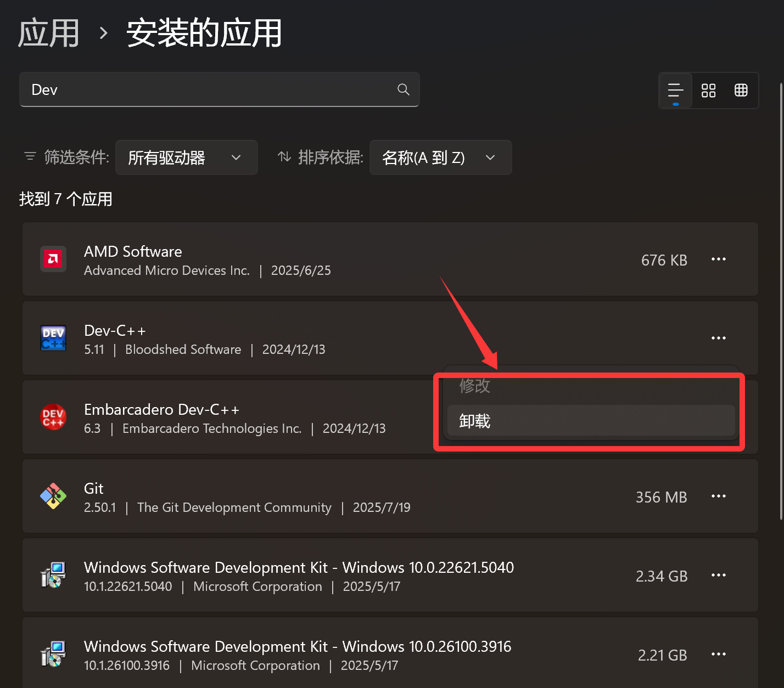Click the Windows SDK 10.0.22621.5040 icon
The height and width of the screenshot is (688, 784).
click(x=53, y=575)
